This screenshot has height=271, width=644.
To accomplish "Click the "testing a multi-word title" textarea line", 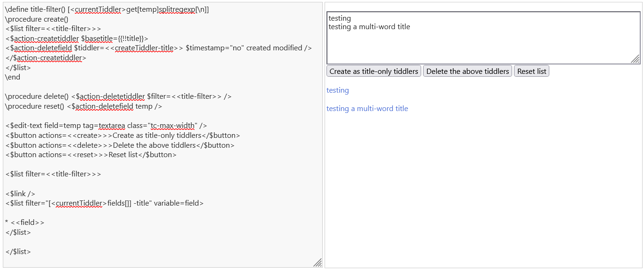I will [x=369, y=27].
